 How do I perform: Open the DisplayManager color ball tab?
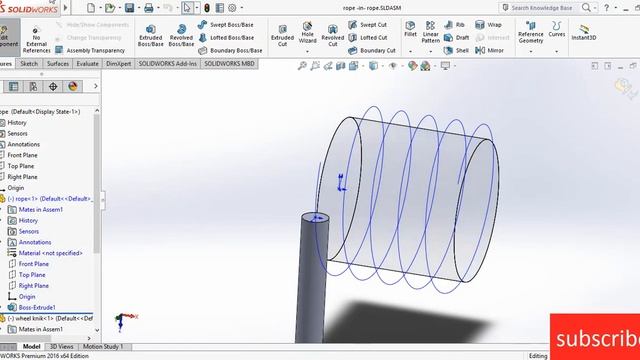(73, 86)
